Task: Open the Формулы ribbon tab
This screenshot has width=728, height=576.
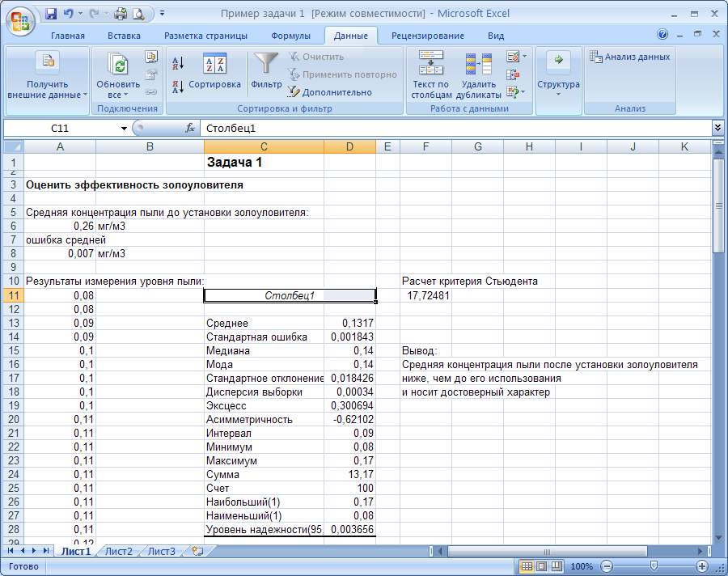Action: pos(290,36)
